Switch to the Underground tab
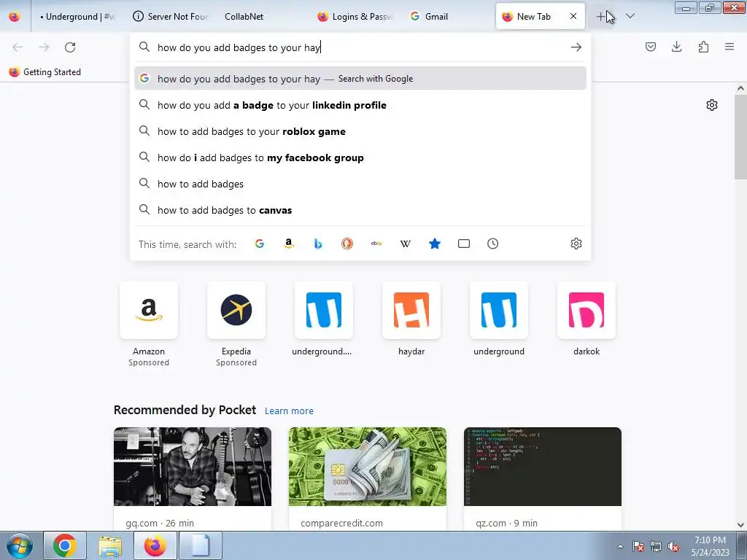Viewport: 747px width, 560px height. coord(76,17)
